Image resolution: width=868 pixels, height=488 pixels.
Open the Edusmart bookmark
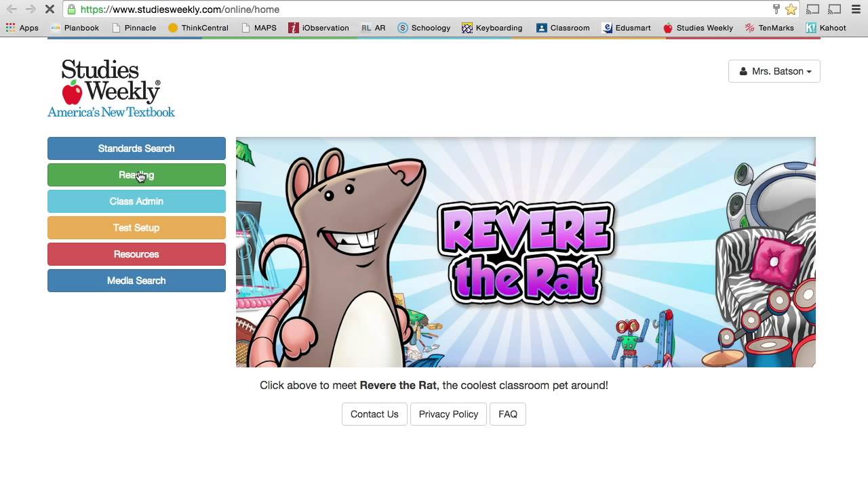pyautogui.click(x=627, y=28)
